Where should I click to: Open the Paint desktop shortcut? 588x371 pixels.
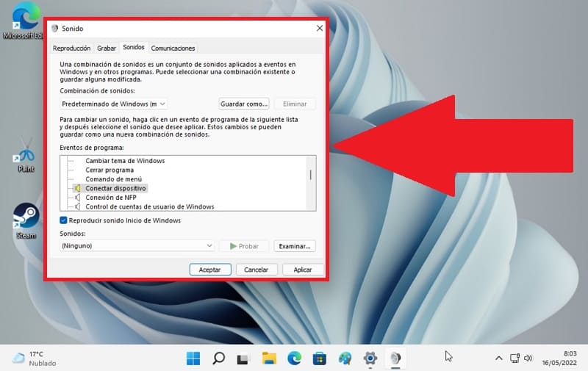click(26, 156)
